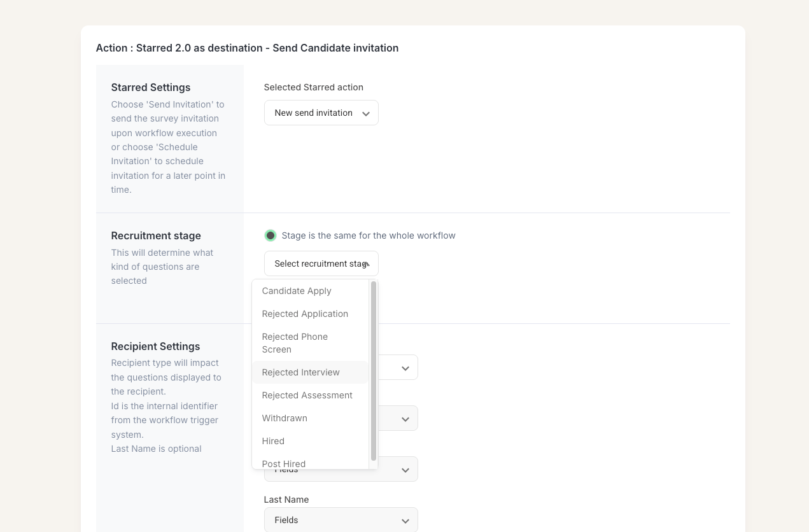Click the stage list scrollbar

point(374,371)
